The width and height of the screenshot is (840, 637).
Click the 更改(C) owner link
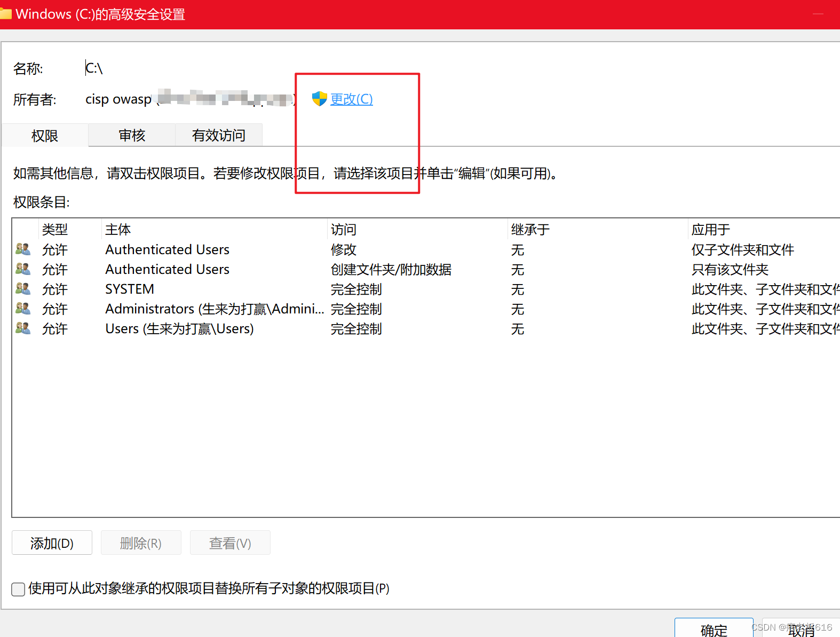[351, 99]
